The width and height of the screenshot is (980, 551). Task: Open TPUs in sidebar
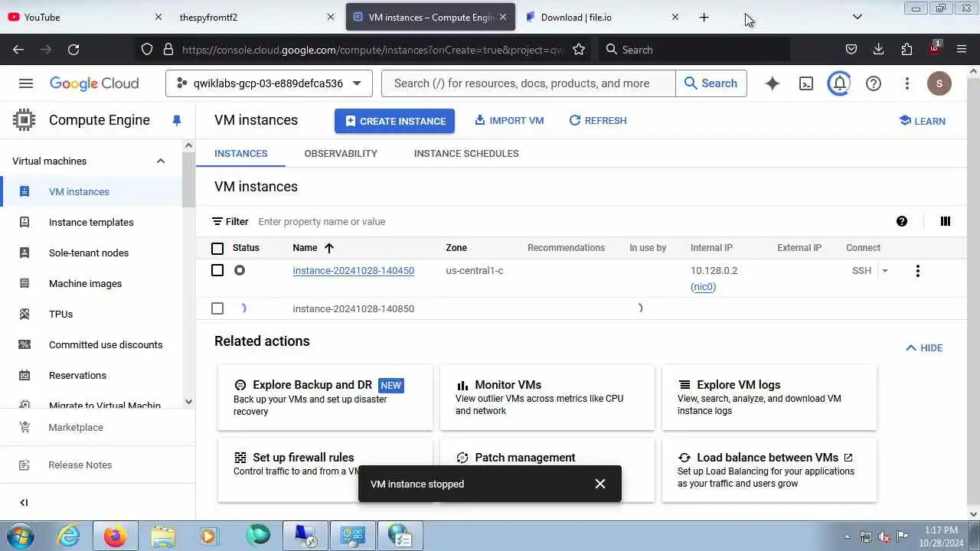[60, 314]
